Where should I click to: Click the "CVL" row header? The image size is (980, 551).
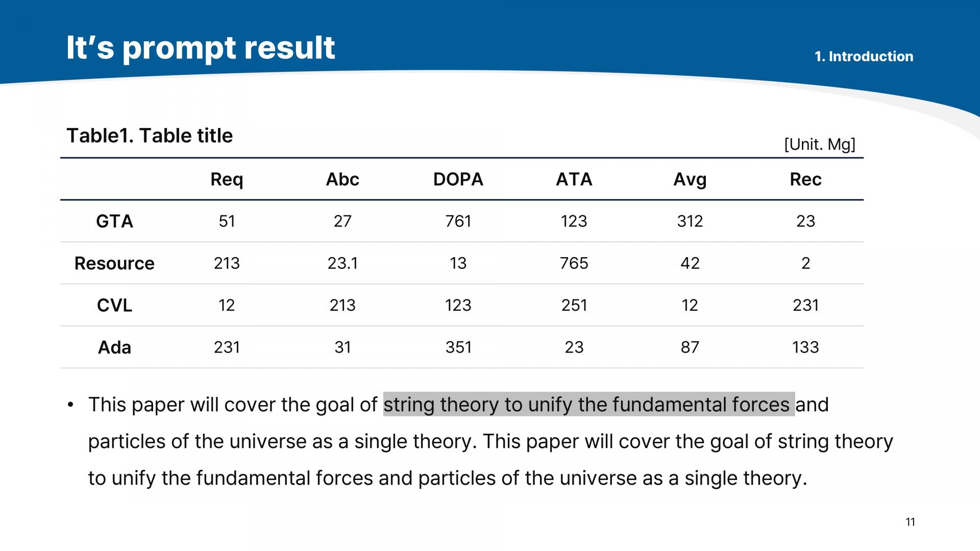pos(114,305)
